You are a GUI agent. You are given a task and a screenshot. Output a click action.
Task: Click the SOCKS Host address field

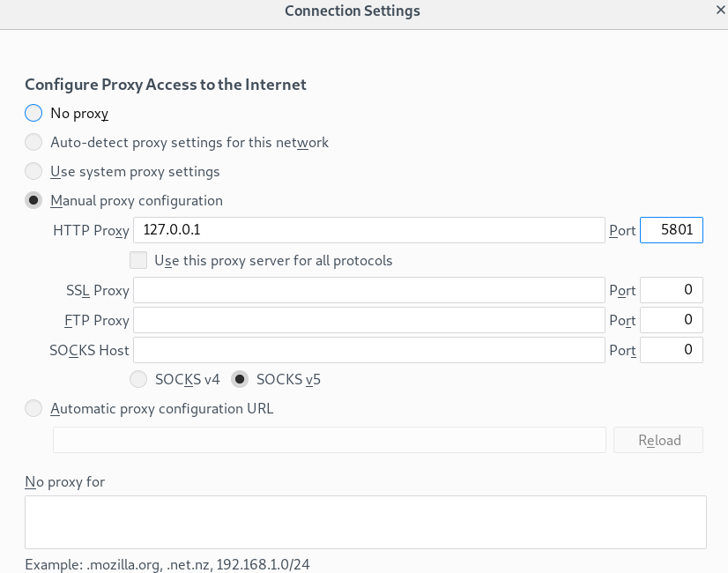point(368,350)
